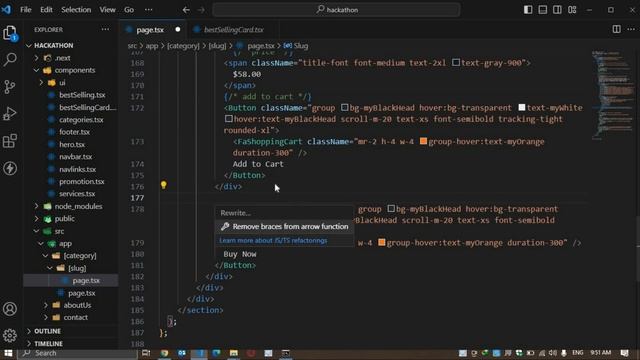Image resolution: width=640 pixels, height=360 pixels.
Task: Open categories.tsx file
Action: click(x=81, y=120)
